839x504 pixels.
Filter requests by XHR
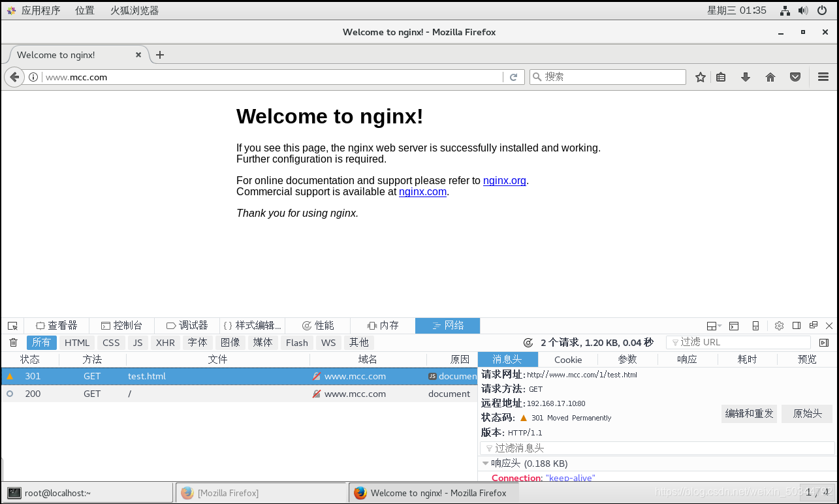pyautogui.click(x=165, y=343)
